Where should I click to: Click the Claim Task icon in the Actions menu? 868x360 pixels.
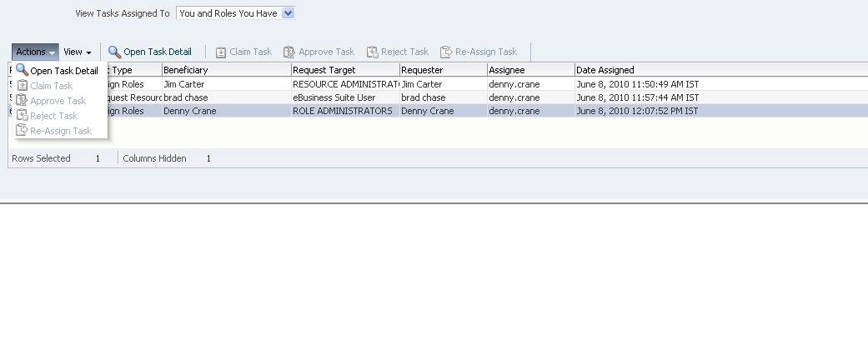(x=23, y=85)
